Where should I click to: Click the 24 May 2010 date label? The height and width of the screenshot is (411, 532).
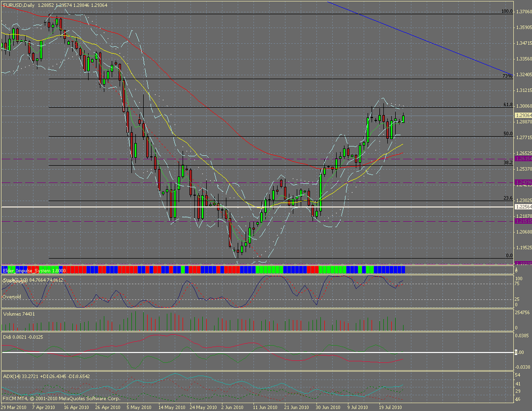pyautogui.click(x=203, y=407)
